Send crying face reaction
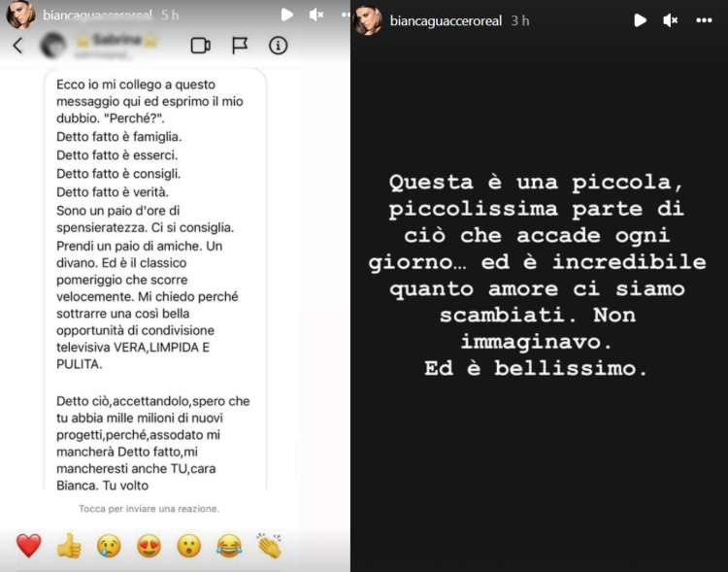 (109, 546)
